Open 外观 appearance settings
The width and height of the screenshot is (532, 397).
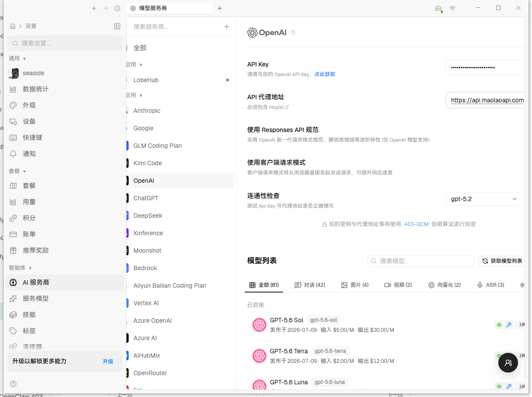click(65, 105)
